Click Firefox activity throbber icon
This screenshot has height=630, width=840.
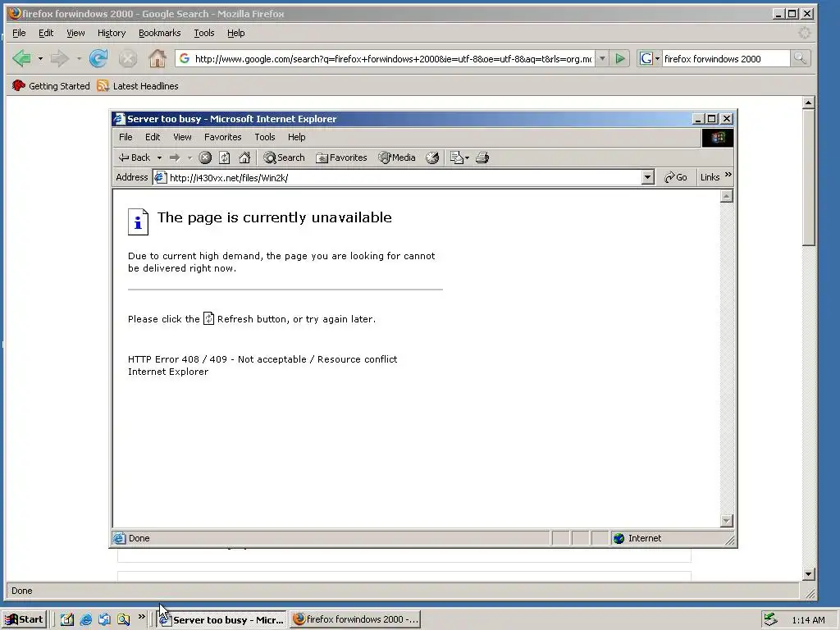coord(804,33)
